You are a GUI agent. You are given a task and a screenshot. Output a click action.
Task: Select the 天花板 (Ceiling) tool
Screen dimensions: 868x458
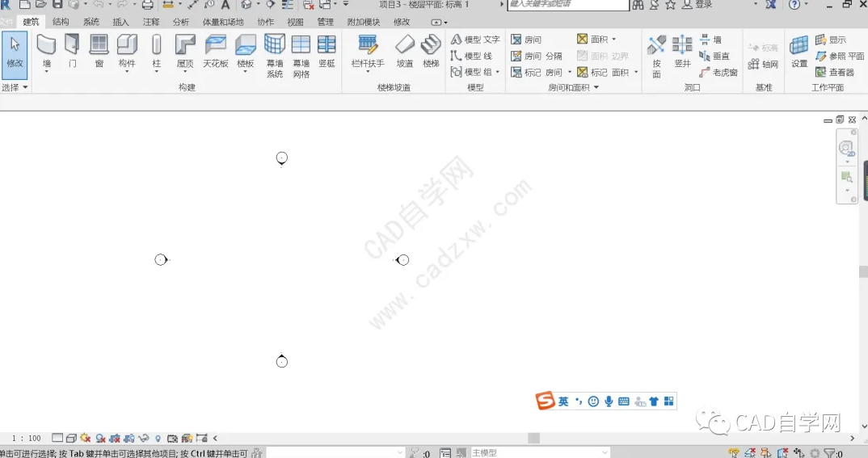(215, 50)
